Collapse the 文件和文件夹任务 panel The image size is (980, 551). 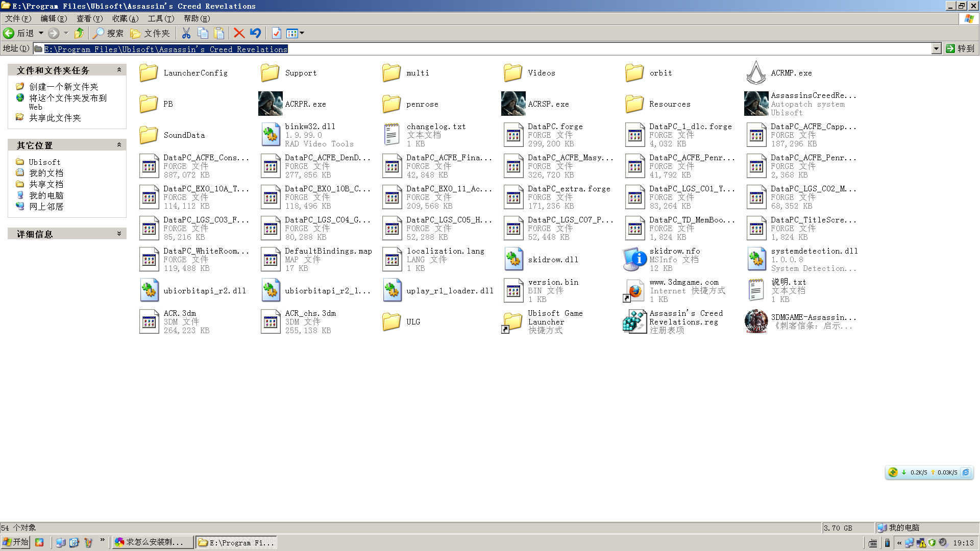(x=119, y=70)
